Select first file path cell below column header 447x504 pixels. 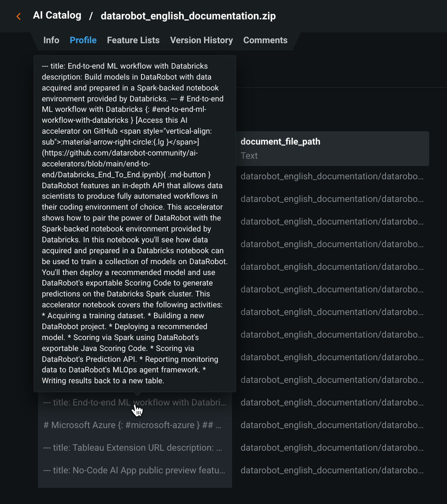coord(332,176)
